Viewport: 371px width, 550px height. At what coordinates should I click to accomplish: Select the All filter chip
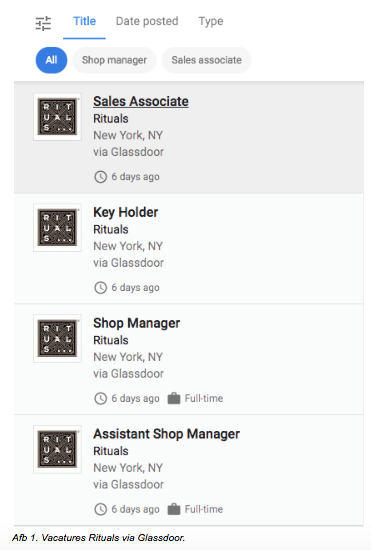[x=51, y=60]
